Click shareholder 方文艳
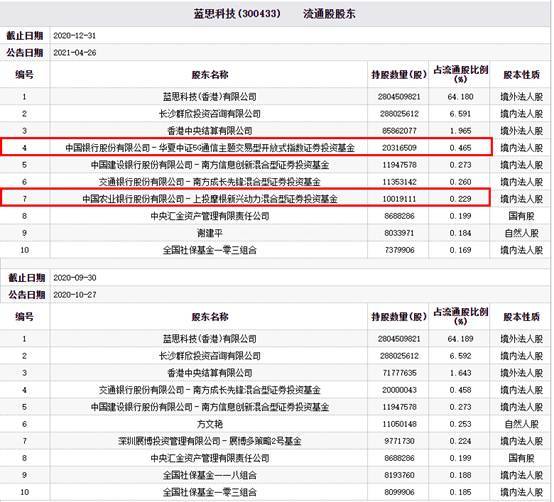Screen dimensions: 554x502 (210, 424)
